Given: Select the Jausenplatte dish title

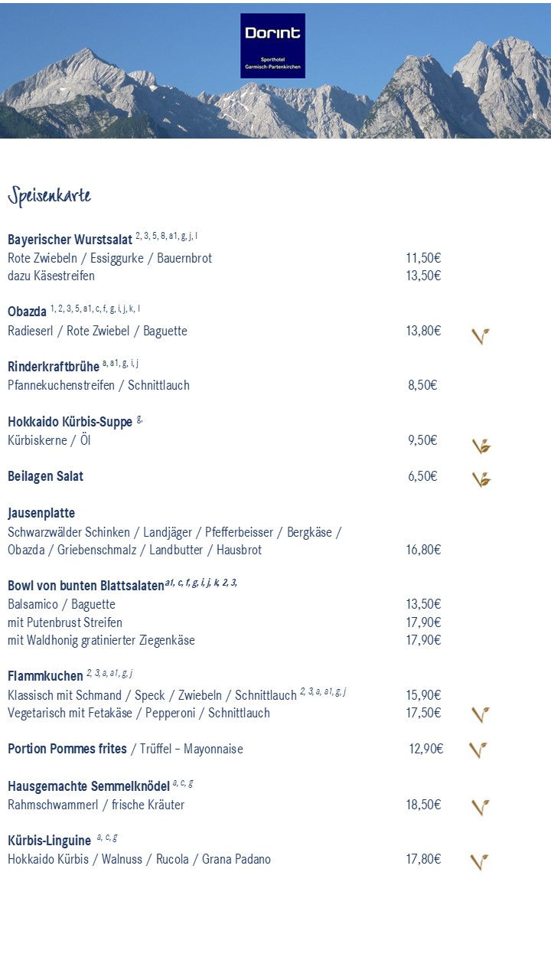Looking at the screenshot, I should tap(41, 513).
